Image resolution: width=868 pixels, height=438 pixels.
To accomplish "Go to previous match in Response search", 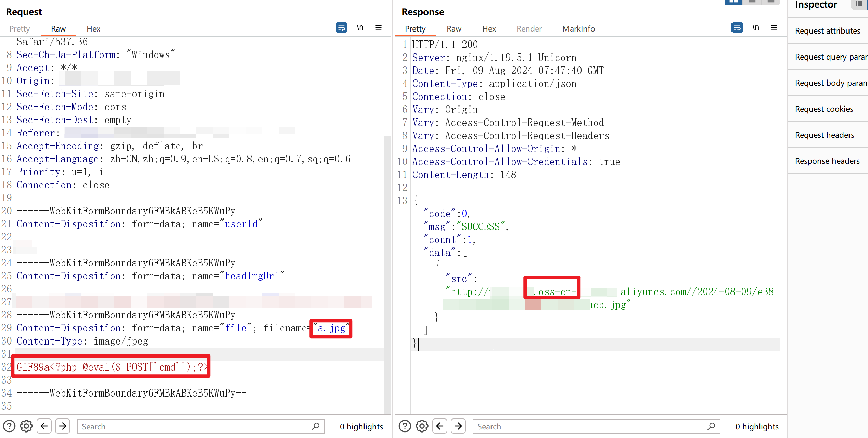I will [x=440, y=426].
